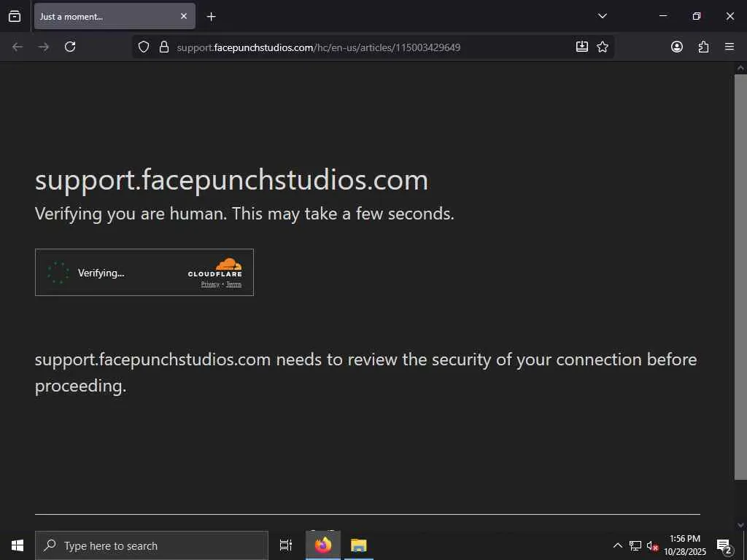Image resolution: width=747 pixels, height=560 pixels.
Task: Click the verifying spinner indicator
Action: click(x=58, y=273)
